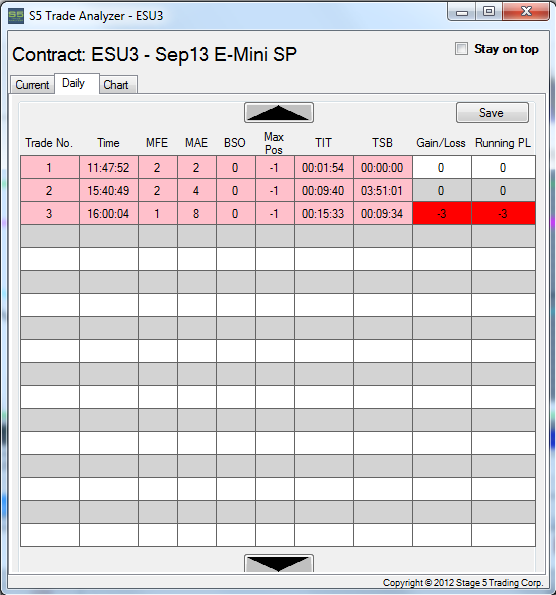Select time cell 15:40:49

[x=109, y=190]
